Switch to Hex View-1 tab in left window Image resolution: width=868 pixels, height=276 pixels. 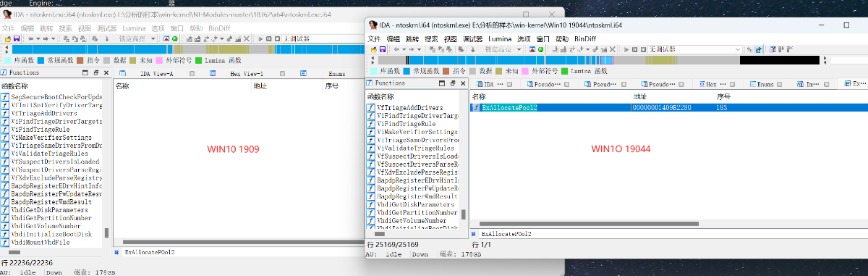[x=247, y=74]
